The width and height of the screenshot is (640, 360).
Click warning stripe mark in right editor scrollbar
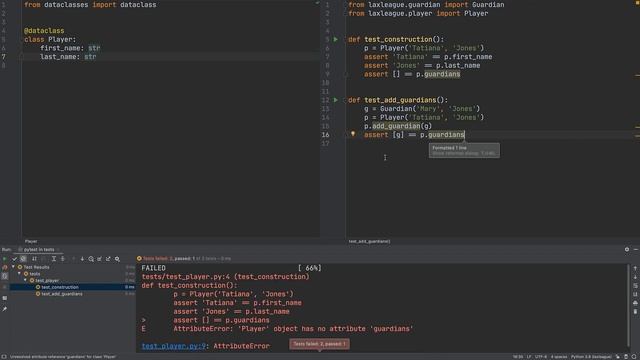tap(637, 76)
